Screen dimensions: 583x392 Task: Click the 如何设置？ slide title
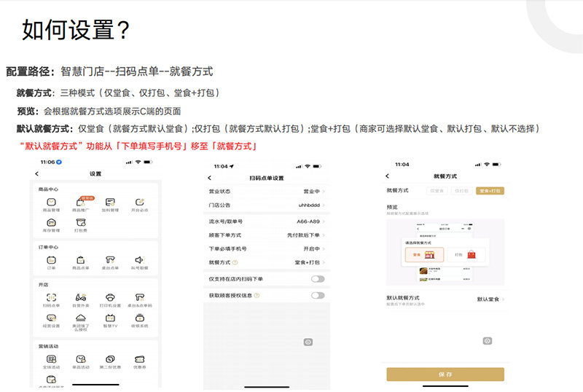coord(76,29)
